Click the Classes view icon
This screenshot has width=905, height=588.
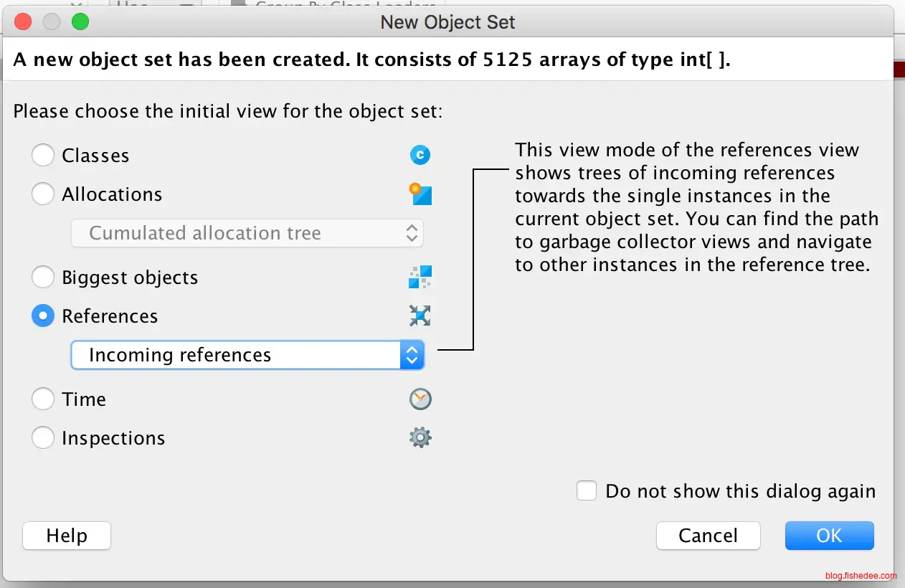pos(420,155)
